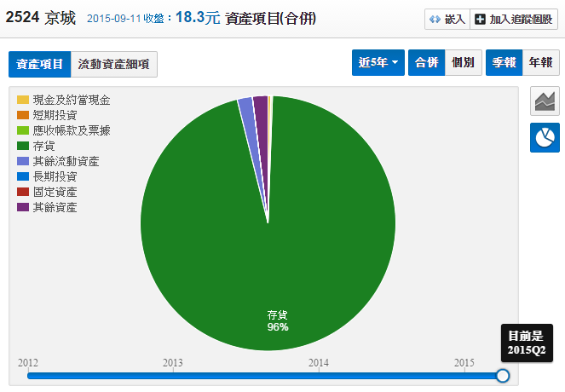Click the embed code icon beside 嵌入
This screenshot has height=392, width=565.
point(435,19)
